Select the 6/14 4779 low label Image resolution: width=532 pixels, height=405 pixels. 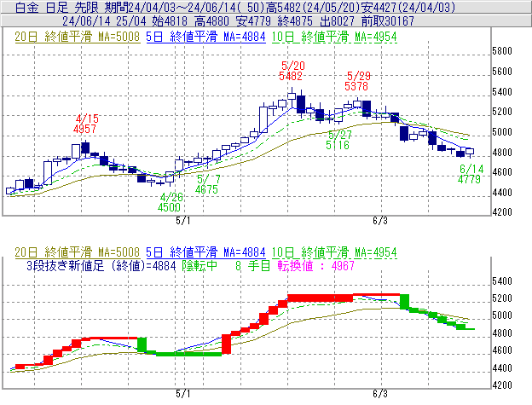[470, 174]
